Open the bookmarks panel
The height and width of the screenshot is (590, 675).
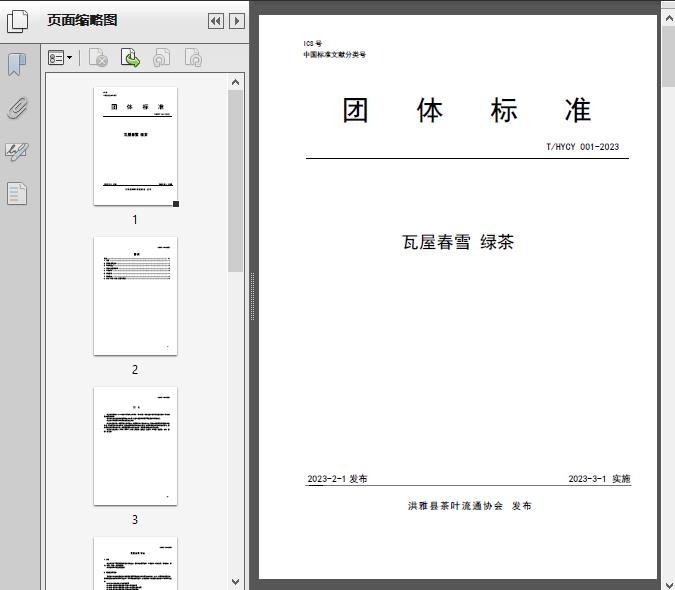click(x=17, y=65)
